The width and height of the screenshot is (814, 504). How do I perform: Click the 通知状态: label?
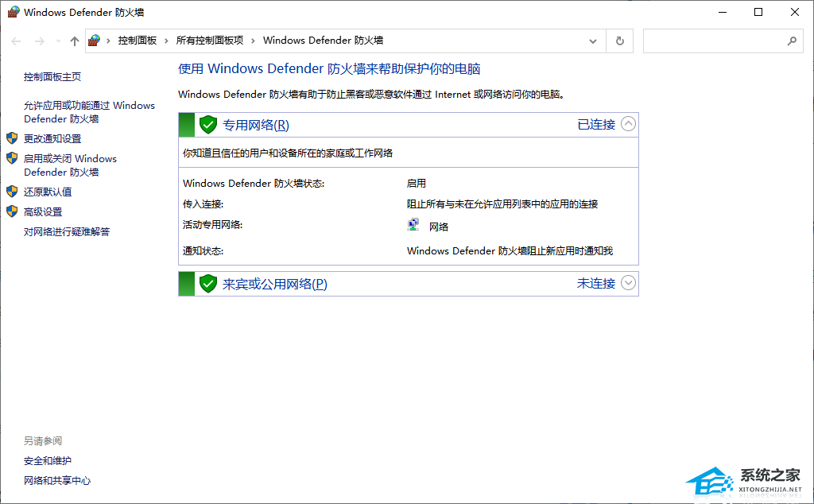(x=203, y=250)
